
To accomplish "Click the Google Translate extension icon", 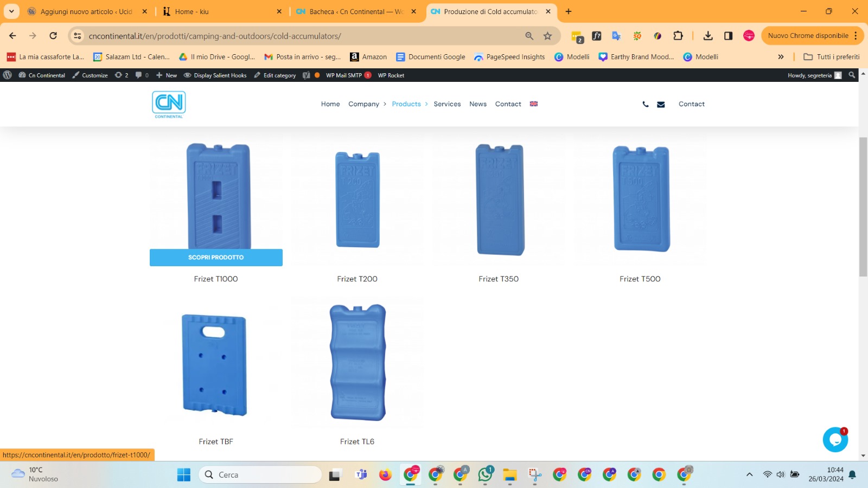I will (x=616, y=36).
